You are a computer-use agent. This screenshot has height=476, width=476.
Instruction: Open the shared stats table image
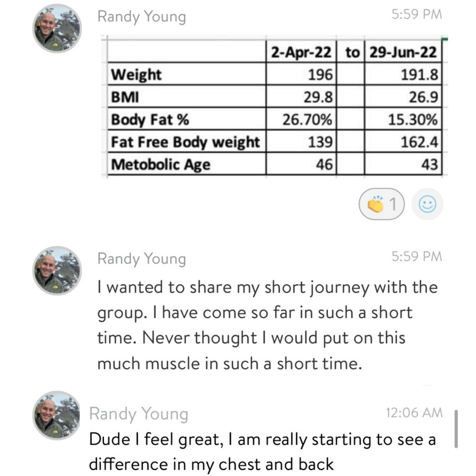(x=275, y=106)
